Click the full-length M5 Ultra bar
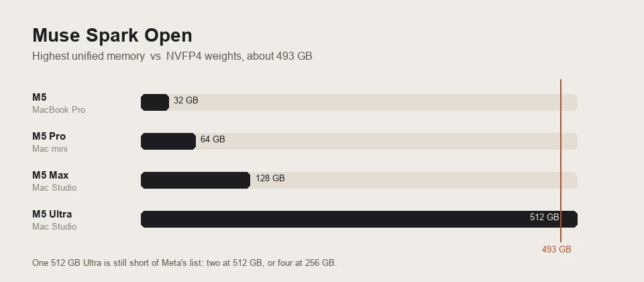644x282 pixels. 359,219
